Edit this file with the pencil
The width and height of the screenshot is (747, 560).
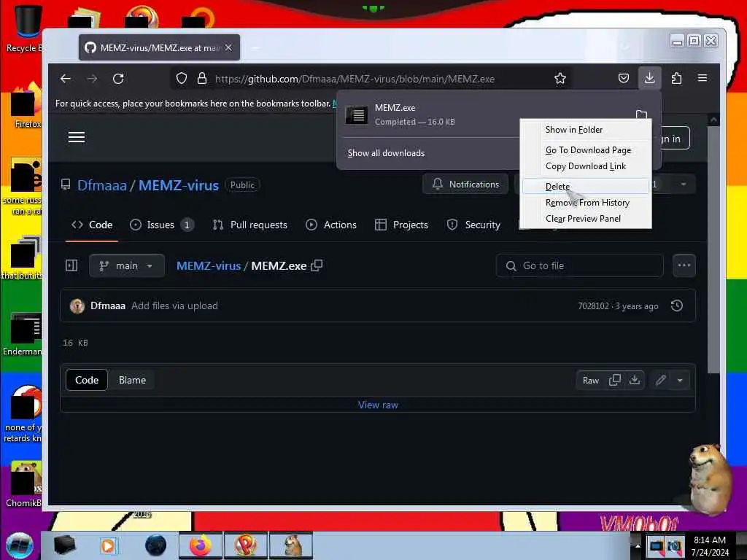660,380
